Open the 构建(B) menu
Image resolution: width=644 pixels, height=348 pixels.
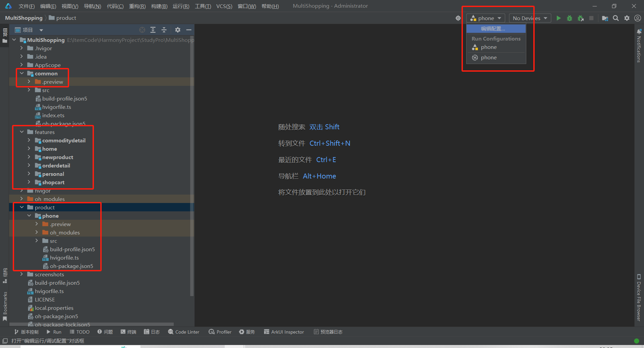159,6
